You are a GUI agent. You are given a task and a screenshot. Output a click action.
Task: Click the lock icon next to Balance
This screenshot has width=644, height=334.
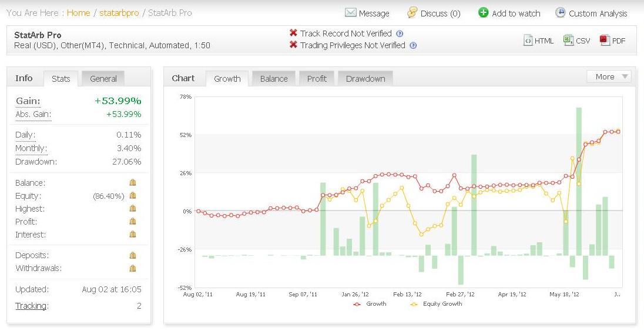click(x=133, y=182)
